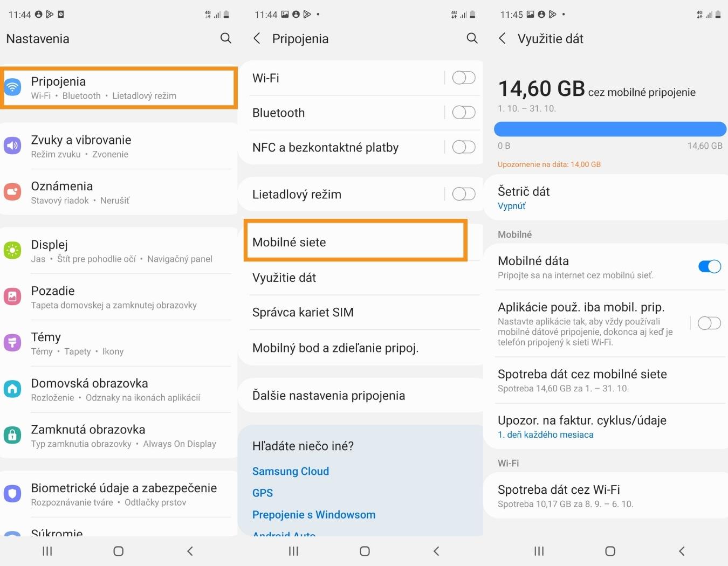The height and width of the screenshot is (566, 728).
Task: Turn off the Mobilné dáta switch
Action: click(x=710, y=266)
